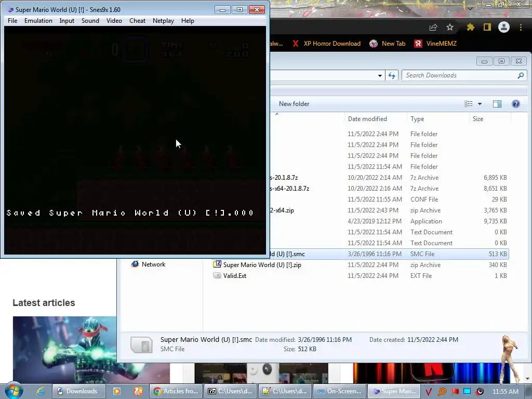
Task: Click the orange magnifier tray icon
Action: pyautogui.click(x=442, y=392)
